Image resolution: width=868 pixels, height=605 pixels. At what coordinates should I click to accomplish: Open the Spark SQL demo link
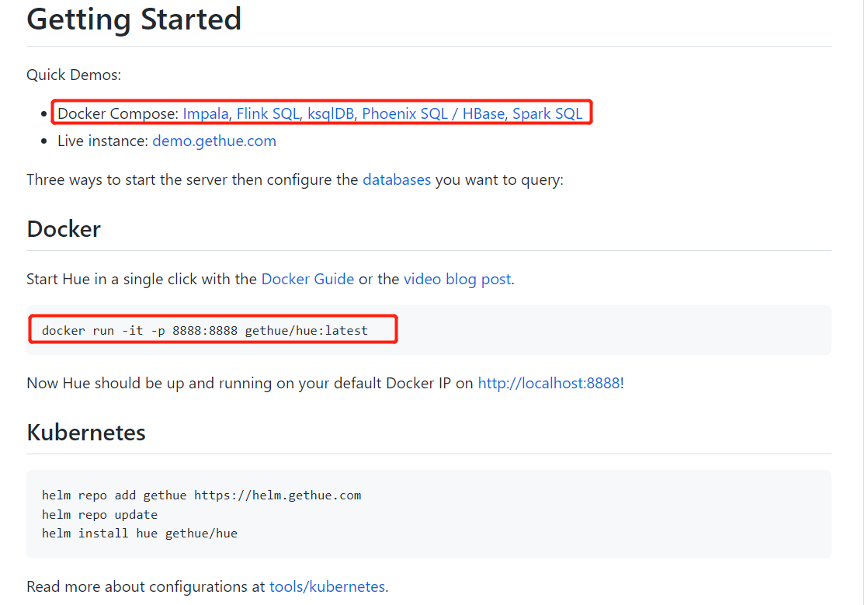tap(547, 113)
